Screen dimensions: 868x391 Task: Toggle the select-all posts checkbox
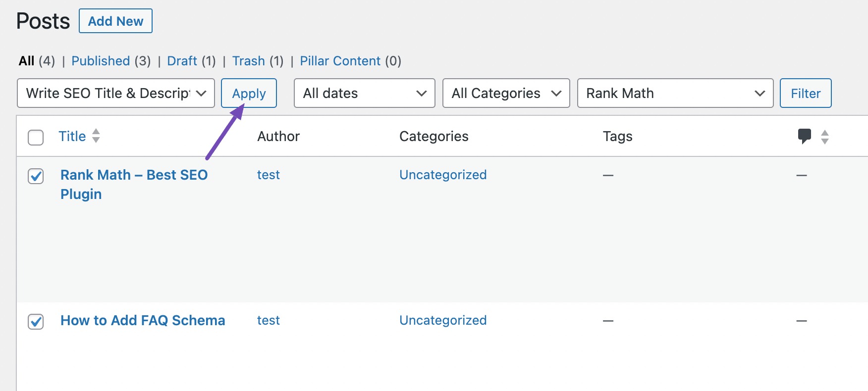pyautogui.click(x=36, y=137)
